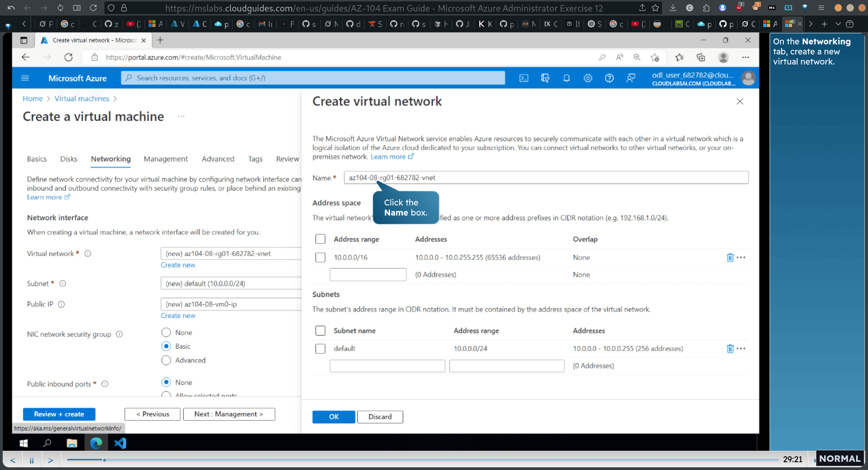868x470 pixels.
Task: Click OK to create virtual network
Action: pos(334,417)
